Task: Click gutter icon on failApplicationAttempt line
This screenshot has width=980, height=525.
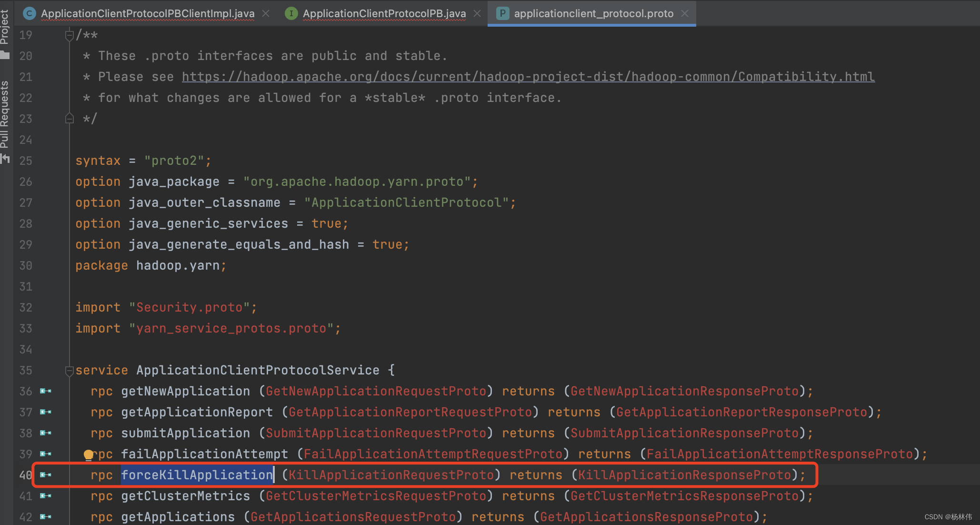Action: [x=46, y=454]
